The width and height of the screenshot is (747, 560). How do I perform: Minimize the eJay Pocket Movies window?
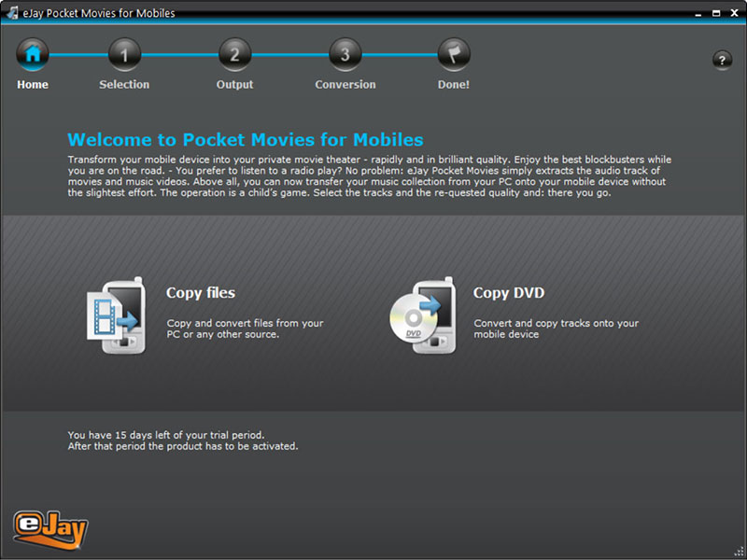pyautogui.click(x=698, y=14)
